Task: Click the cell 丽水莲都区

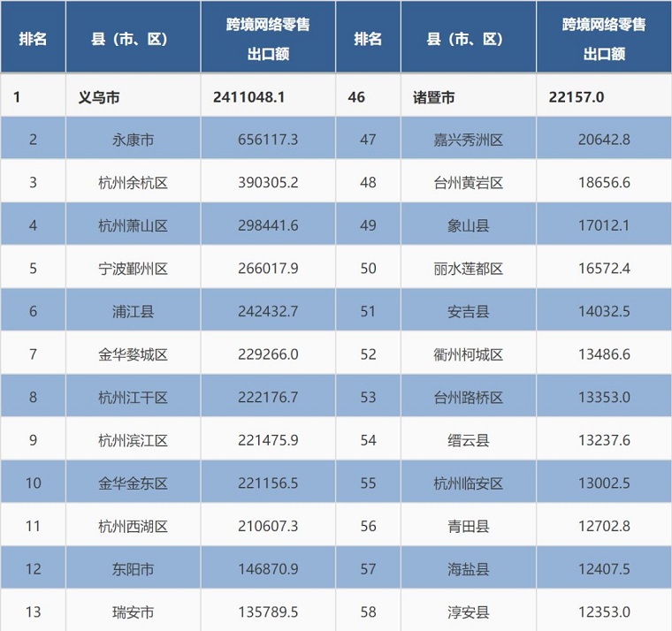Action: 469,268
